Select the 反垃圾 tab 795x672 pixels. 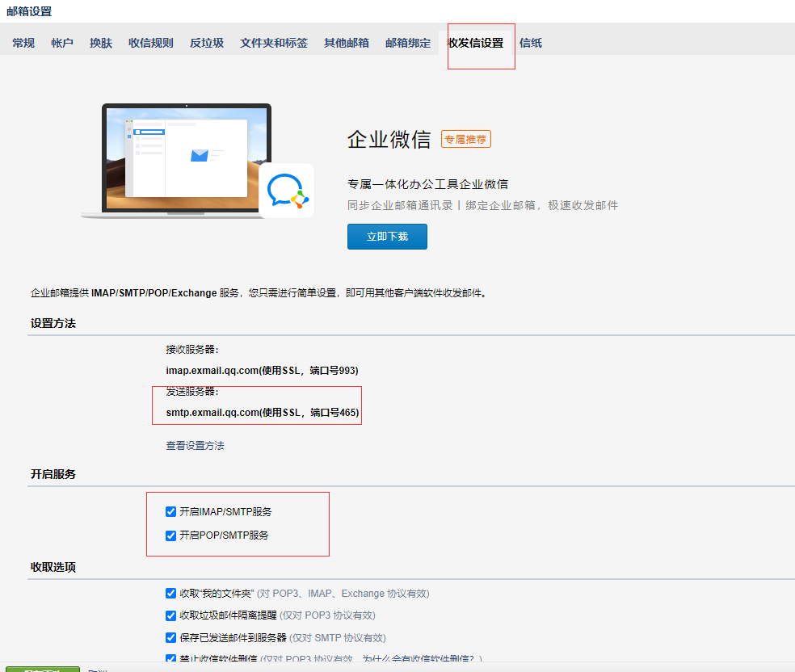pyautogui.click(x=207, y=43)
